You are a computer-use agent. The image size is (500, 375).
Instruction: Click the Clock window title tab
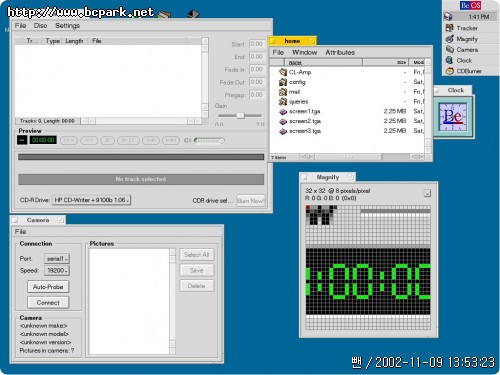click(x=453, y=90)
